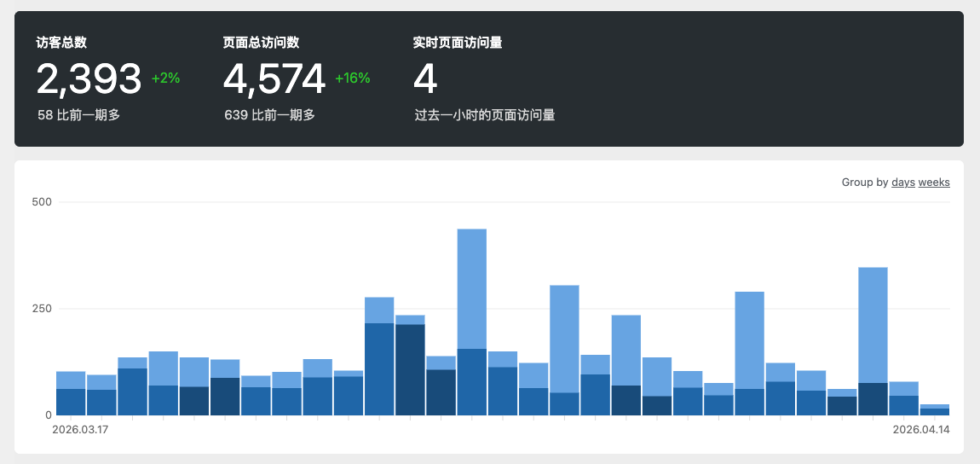Select the first bar above 2026.03.17
The height and width of the screenshot is (464, 980).
click(71, 393)
